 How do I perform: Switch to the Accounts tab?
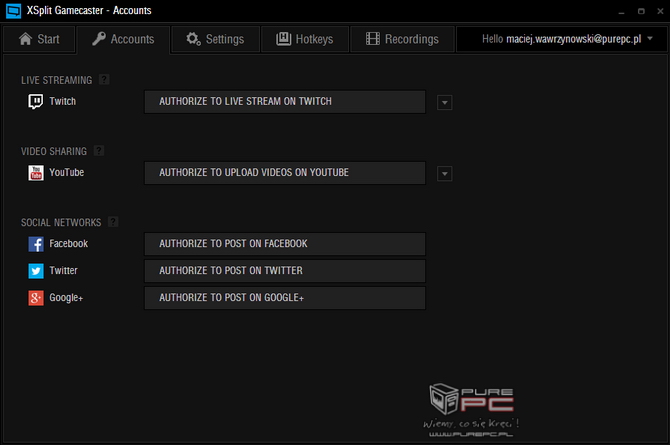[123, 39]
